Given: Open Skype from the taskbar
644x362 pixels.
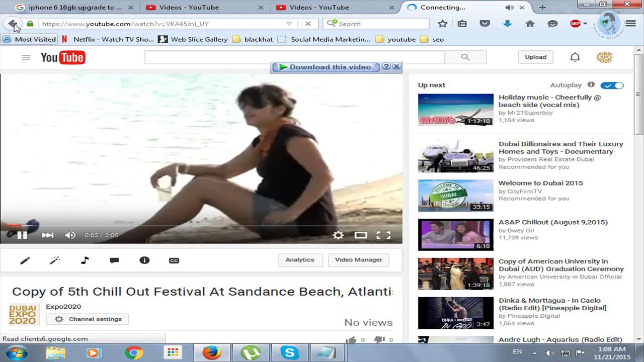Looking at the screenshot, I should click(x=289, y=353).
